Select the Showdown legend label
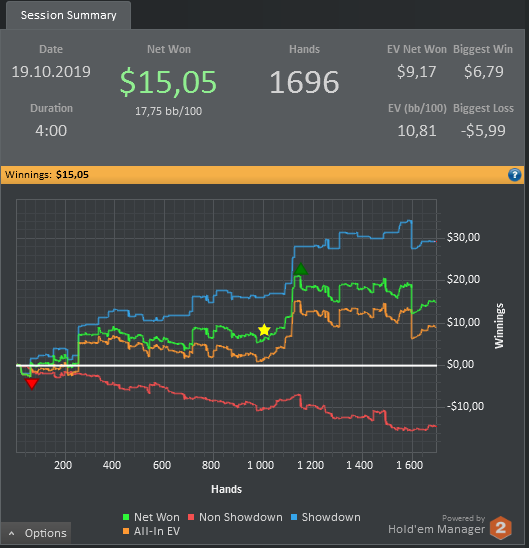The image size is (529, 548). coord(331,517)
